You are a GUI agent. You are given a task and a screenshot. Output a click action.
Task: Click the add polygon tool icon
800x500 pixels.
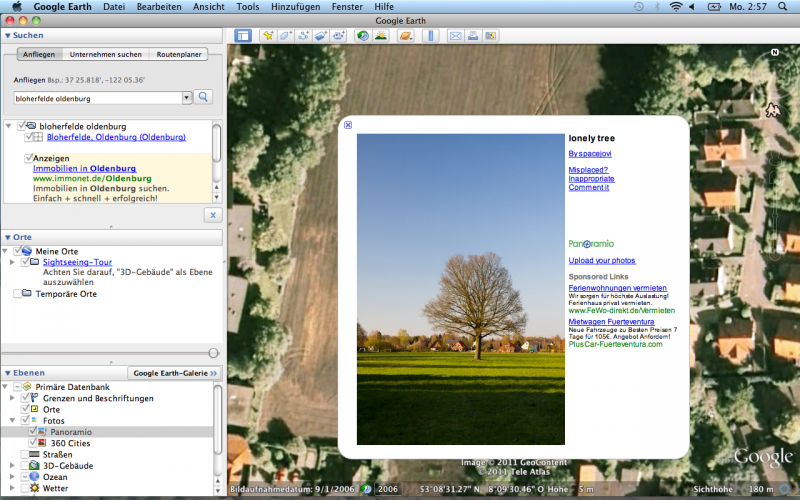pos(286,36)
